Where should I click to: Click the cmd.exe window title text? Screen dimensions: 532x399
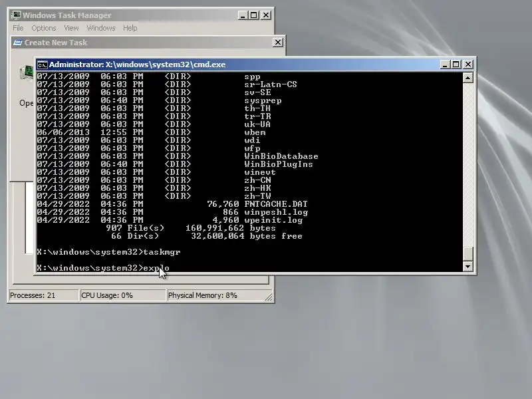pyautogui.click(x=138, y=65)
